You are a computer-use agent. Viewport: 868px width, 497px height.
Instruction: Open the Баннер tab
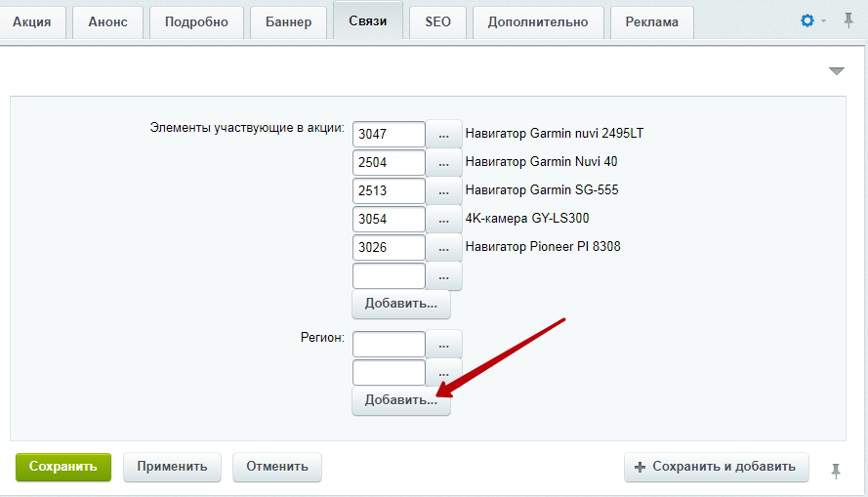(287, 22)
